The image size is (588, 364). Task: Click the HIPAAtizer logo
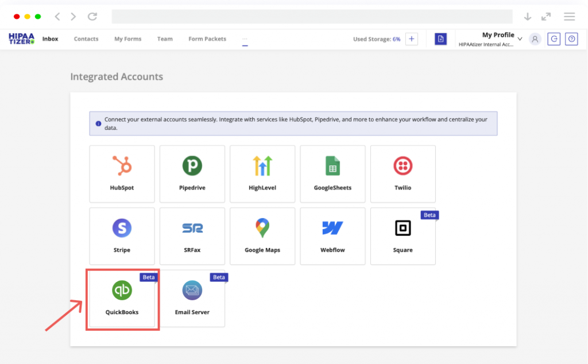(21, 38)
